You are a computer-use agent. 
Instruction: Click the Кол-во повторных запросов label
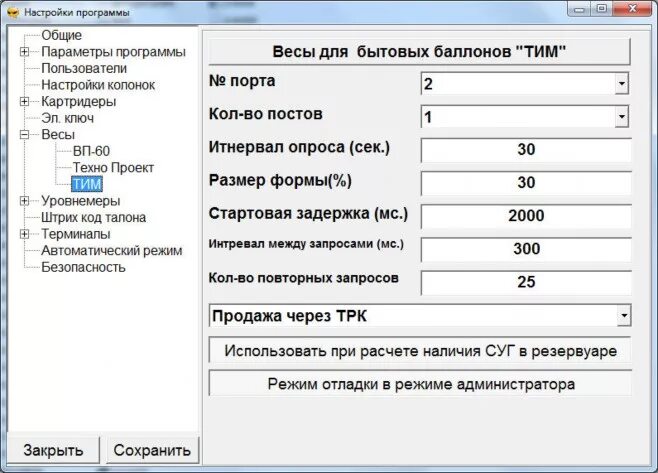point(303,278)
